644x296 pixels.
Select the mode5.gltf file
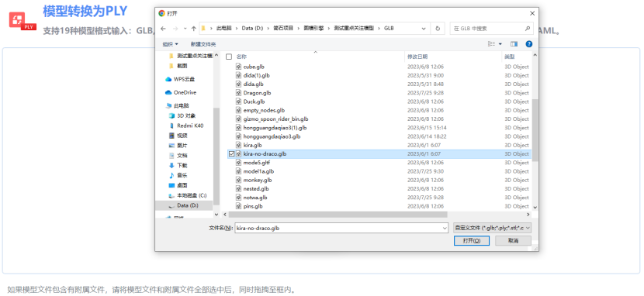[x=256, y=163]
